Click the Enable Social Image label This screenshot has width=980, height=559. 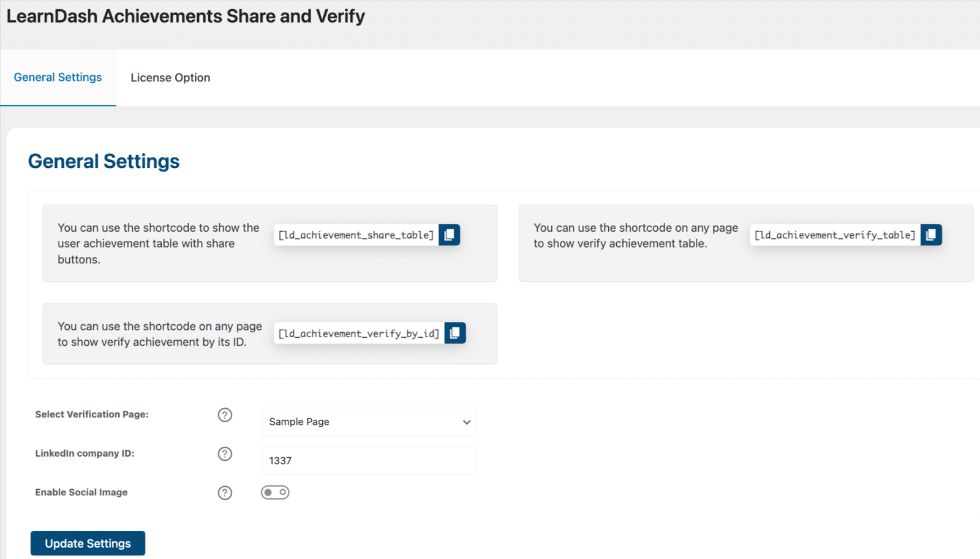pos(81,492)
